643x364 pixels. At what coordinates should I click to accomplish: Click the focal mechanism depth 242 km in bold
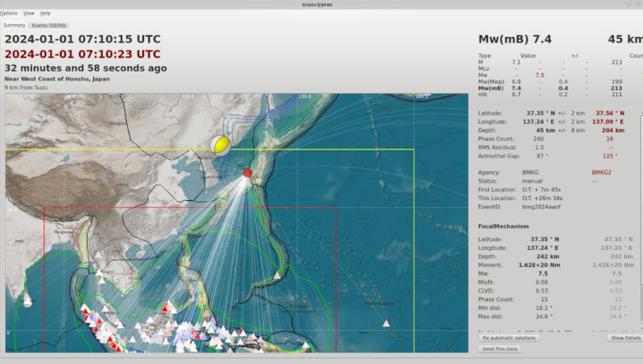coord(548,256)
